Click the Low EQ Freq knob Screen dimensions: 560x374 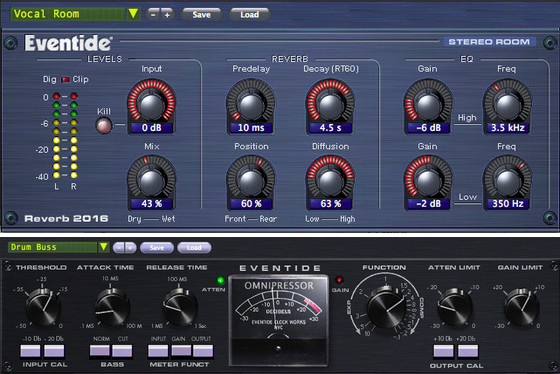click(x=507, y=181)
